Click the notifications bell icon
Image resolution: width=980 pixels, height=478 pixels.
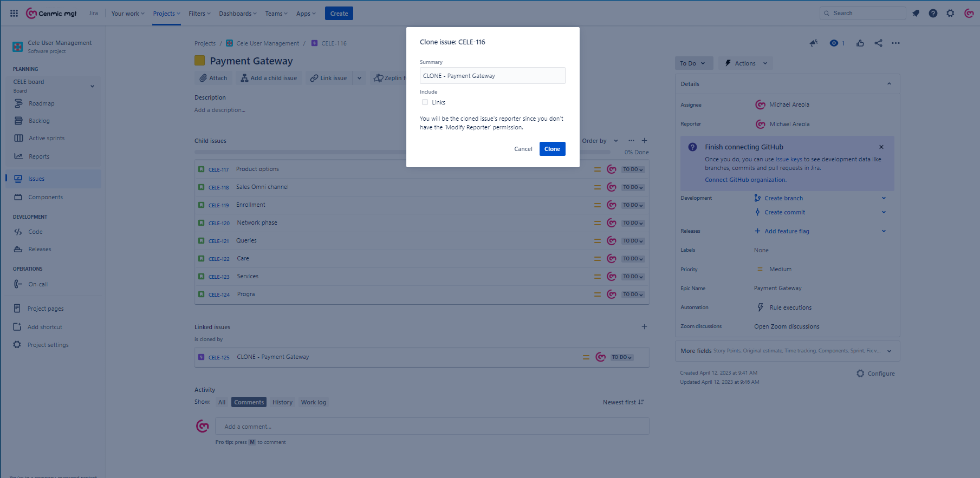[916, 14]
